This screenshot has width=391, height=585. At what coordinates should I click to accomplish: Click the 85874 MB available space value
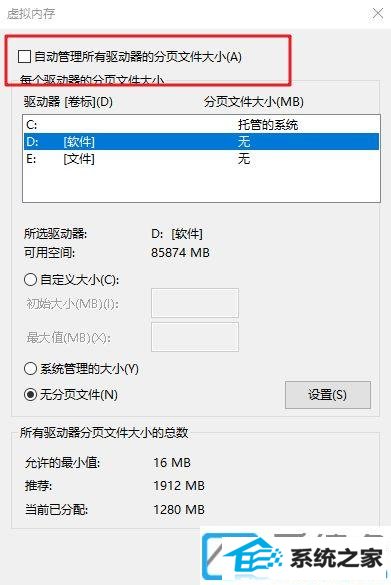[180, 253]
